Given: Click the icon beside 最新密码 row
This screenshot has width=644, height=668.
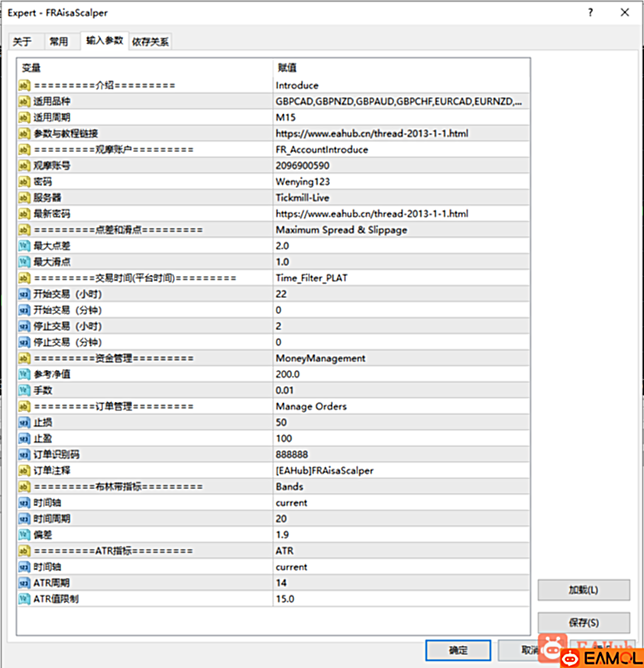Looking at the screenshot, I should pyautogui.click(x=24, y=213).
